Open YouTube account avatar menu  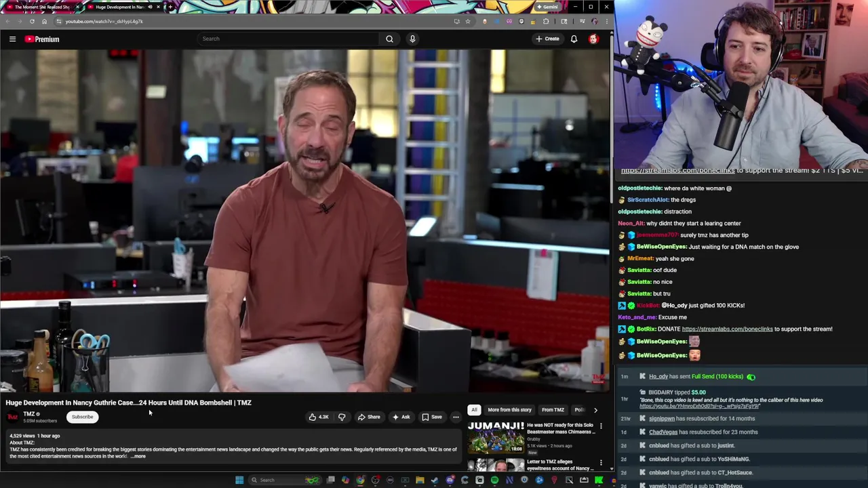tap(593, 39)
